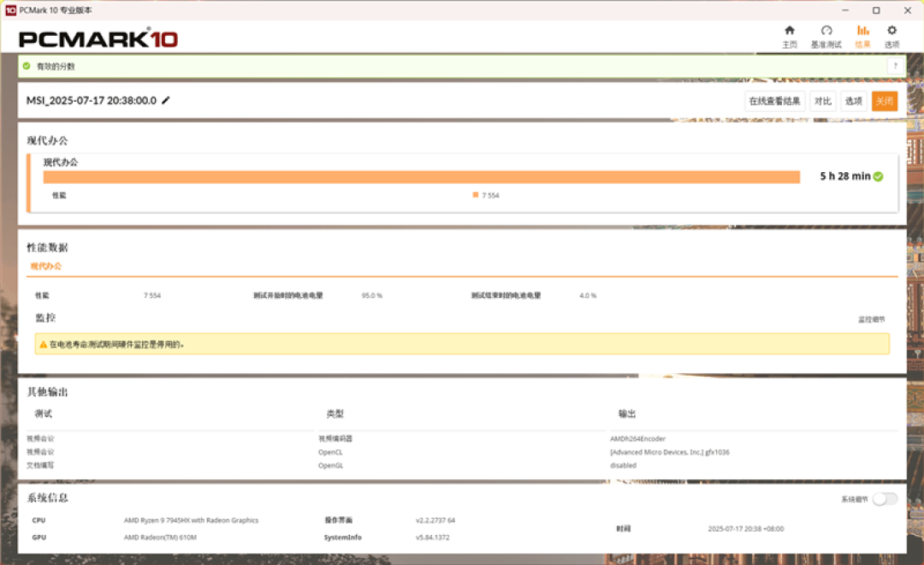Screen dimensions: 924x565
Task: Open the 选项 button beside 对比
Action: [853, 101]
